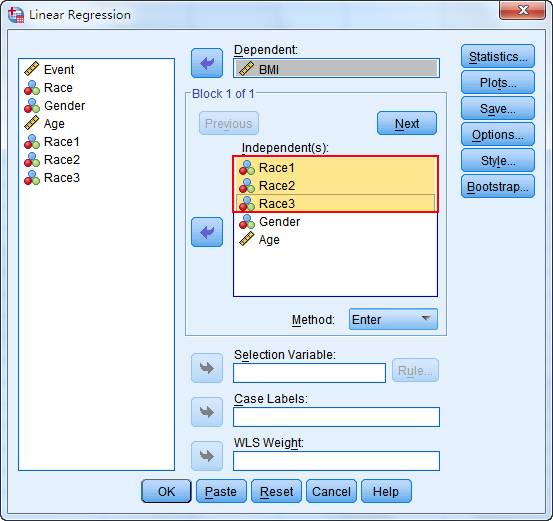Screen dimensions: 553x521
Task: Select Race1 in the Independent(s) list
Action: 335,168
